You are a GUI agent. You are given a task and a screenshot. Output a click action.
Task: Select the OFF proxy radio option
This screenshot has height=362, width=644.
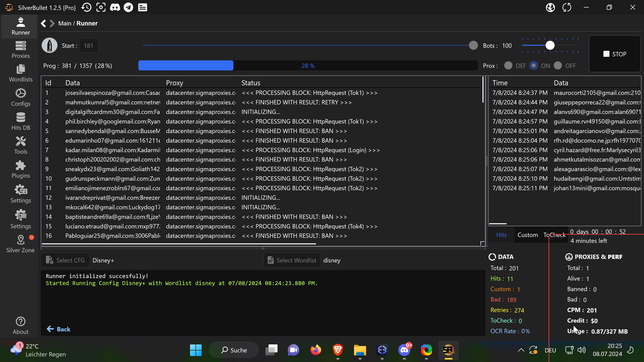558,66
